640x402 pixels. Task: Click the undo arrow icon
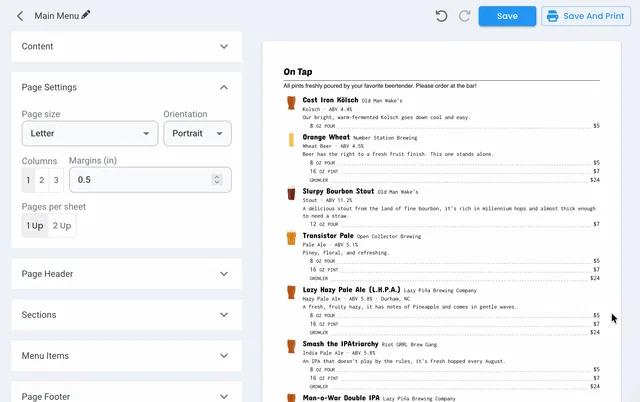441,16
